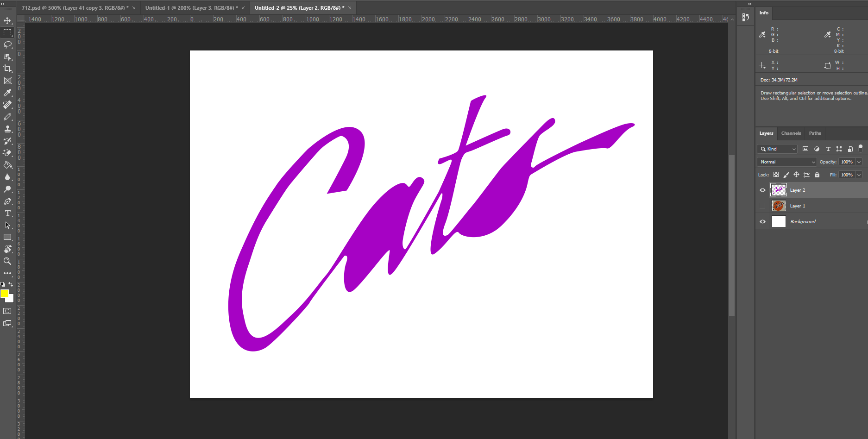Image resolution: width=868 pixels, height=439 pixels.
Task: Select the Path Selection tool
Action: pyautogui.click(x=7, y=225)
